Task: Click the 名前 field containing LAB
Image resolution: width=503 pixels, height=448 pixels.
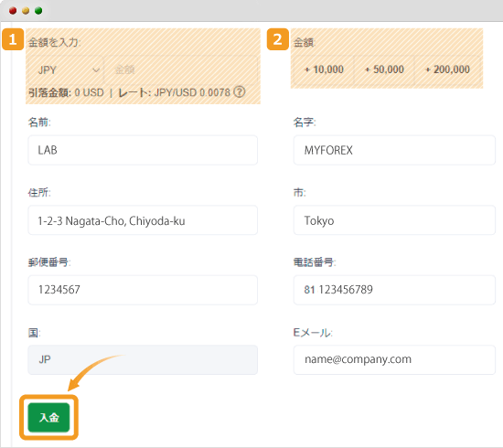Action: 143,150
